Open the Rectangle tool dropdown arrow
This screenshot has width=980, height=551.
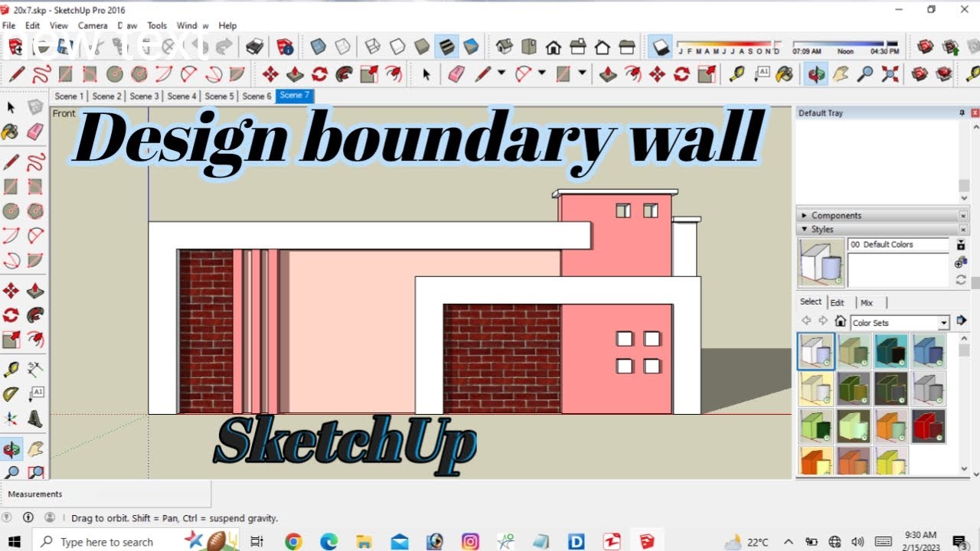tap(582, 73)
